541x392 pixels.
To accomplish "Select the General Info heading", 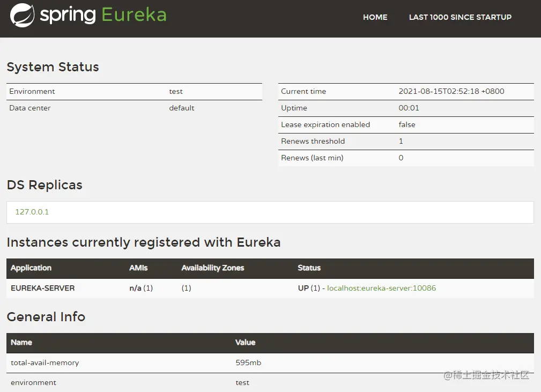I will pyautogui.click(x=46, y=317).
